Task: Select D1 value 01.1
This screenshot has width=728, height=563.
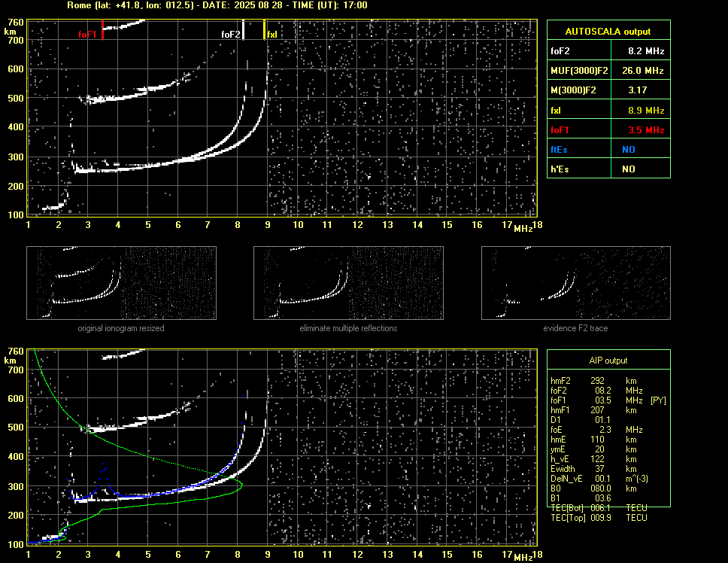Action: [x=603, y=420]
